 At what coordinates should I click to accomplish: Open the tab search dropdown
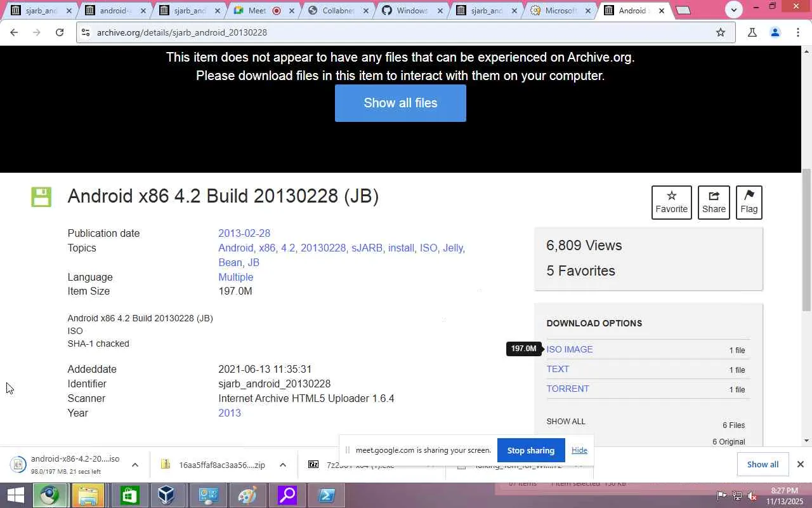[734, 10]
